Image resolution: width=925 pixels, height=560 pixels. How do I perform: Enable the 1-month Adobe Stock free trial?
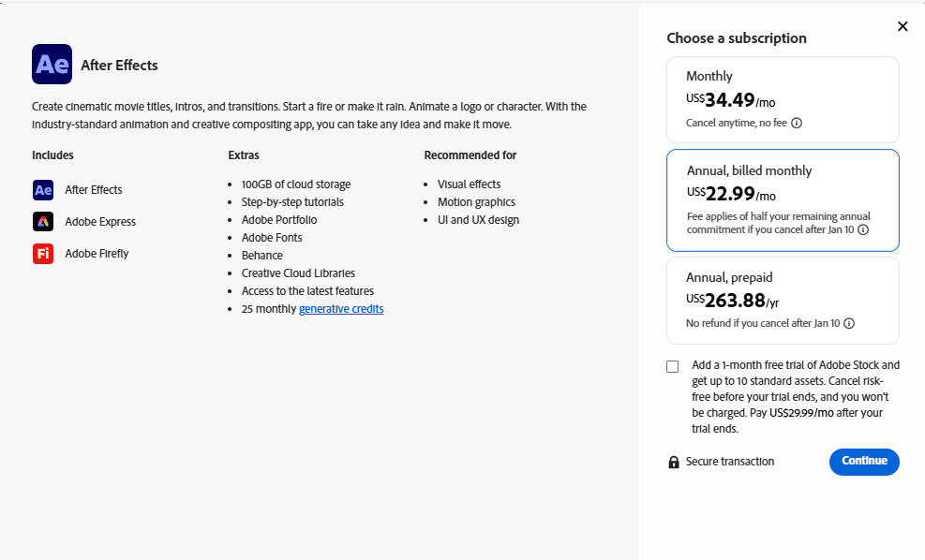(672, 365)
